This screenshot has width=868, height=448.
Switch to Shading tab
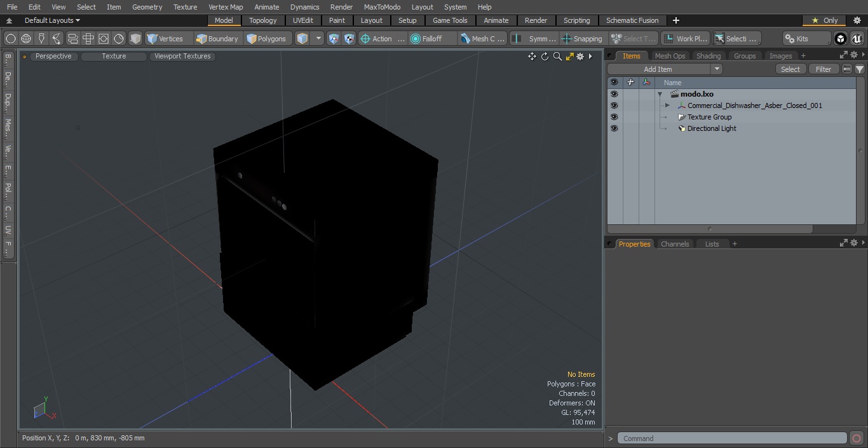click(709, 56)
